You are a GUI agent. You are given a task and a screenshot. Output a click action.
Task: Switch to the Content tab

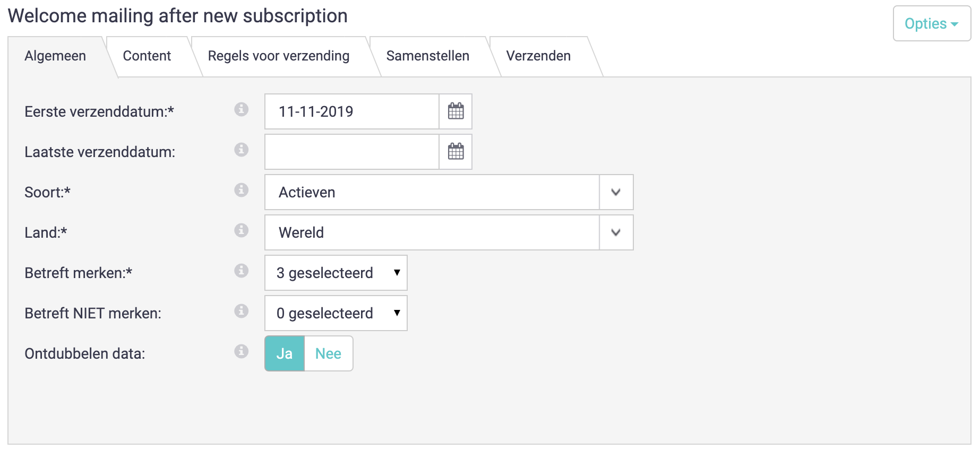click(147, 56)
